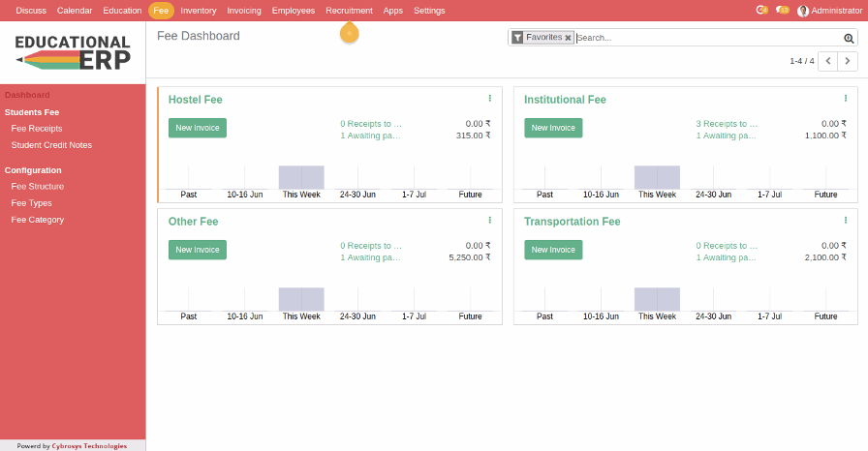Open Hostel Fee '0 Receipts to…' link
This screenshot has width=868, height=451.
click(371, 124)
